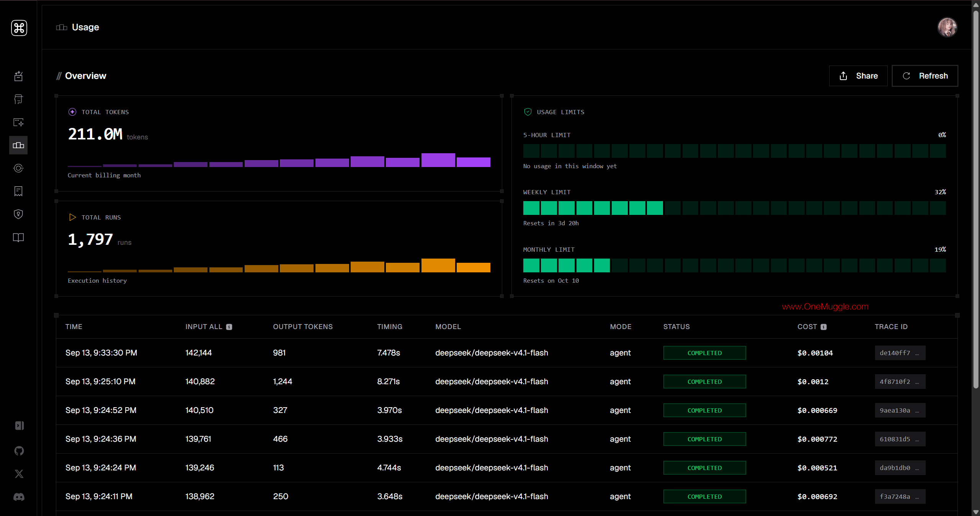Click the OUTPUT TOKENS column header
The height and width of the screenshot is (516, 980).
(x=303, y=327)
